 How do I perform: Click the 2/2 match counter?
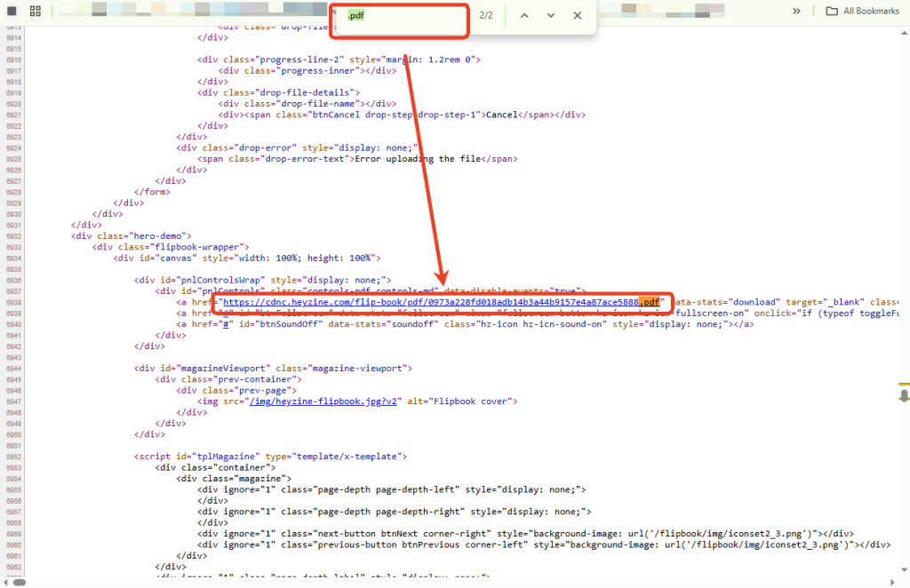(x=486, y=16)
